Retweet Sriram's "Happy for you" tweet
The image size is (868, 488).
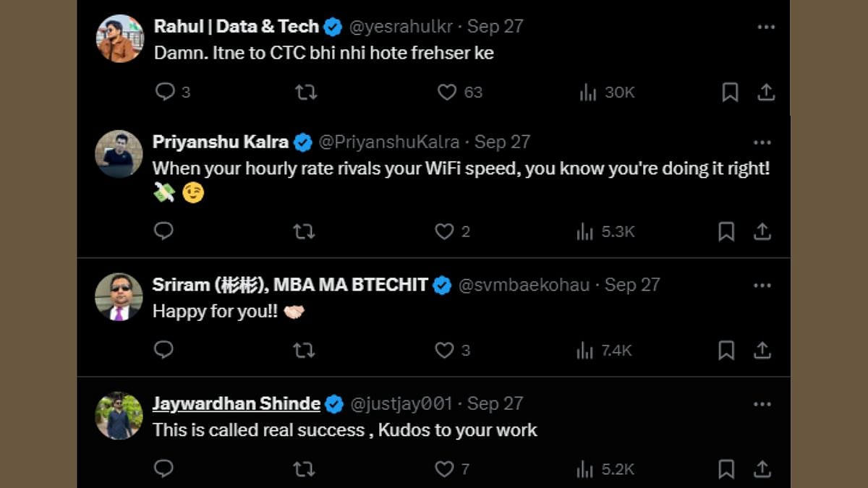coord(304,350)
